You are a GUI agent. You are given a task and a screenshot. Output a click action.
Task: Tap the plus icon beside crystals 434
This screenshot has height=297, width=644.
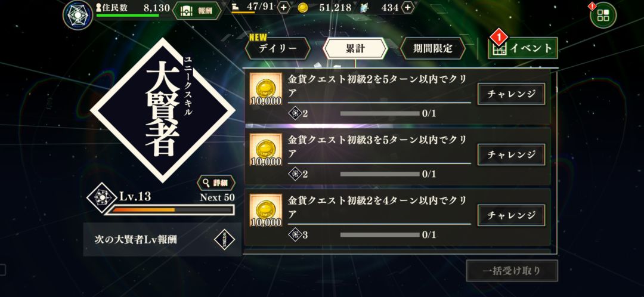point(407,7)
